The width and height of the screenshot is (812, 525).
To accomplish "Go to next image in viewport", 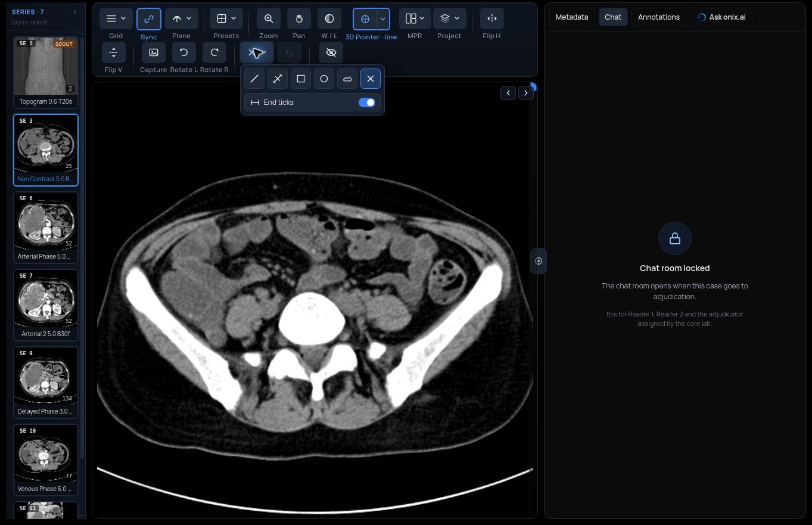I will tap(525, 92).
